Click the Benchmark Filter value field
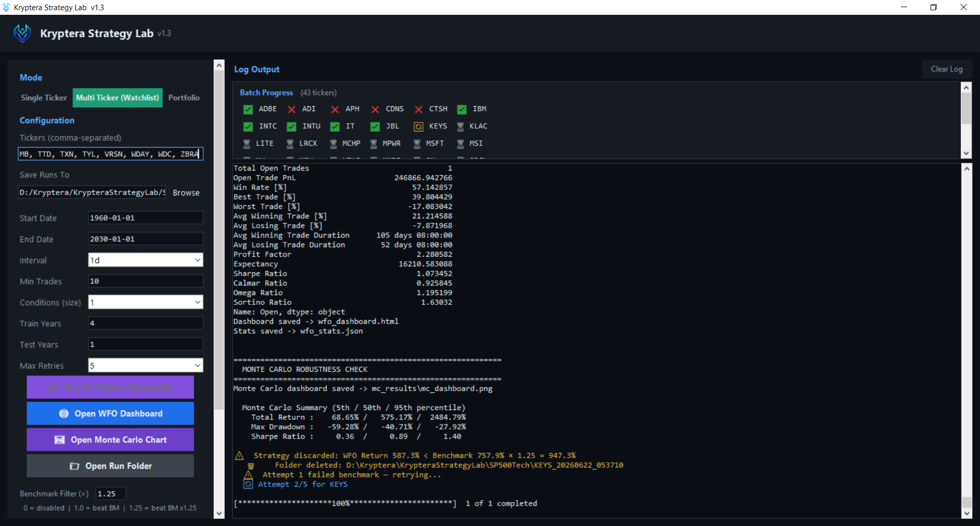 point(111,494)
